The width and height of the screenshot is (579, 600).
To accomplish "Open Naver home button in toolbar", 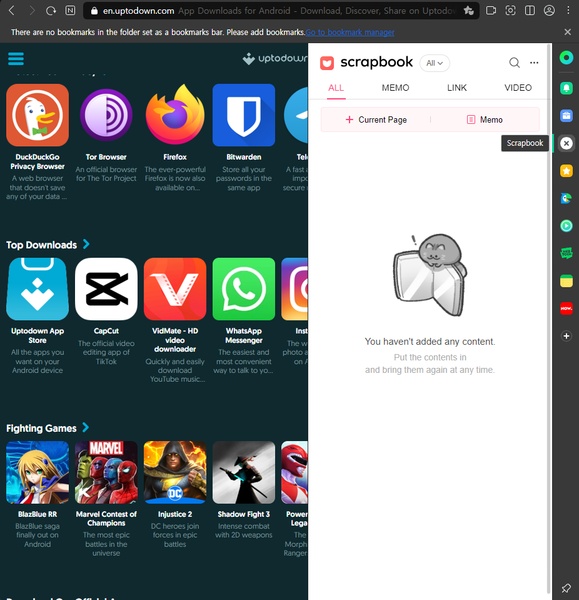I will (70, 11).
